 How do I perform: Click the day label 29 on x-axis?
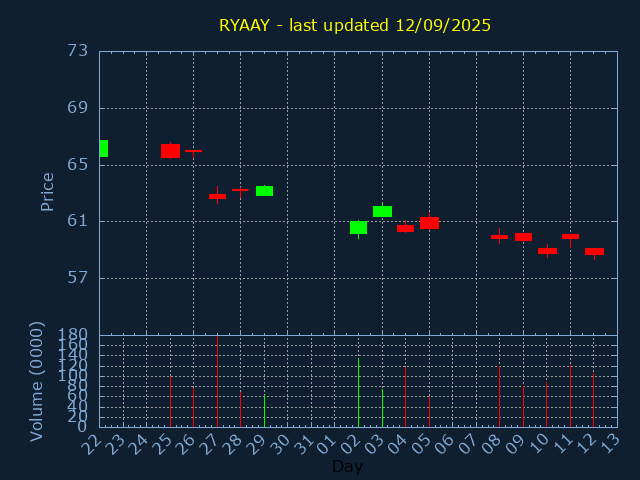tap(256, 444)
